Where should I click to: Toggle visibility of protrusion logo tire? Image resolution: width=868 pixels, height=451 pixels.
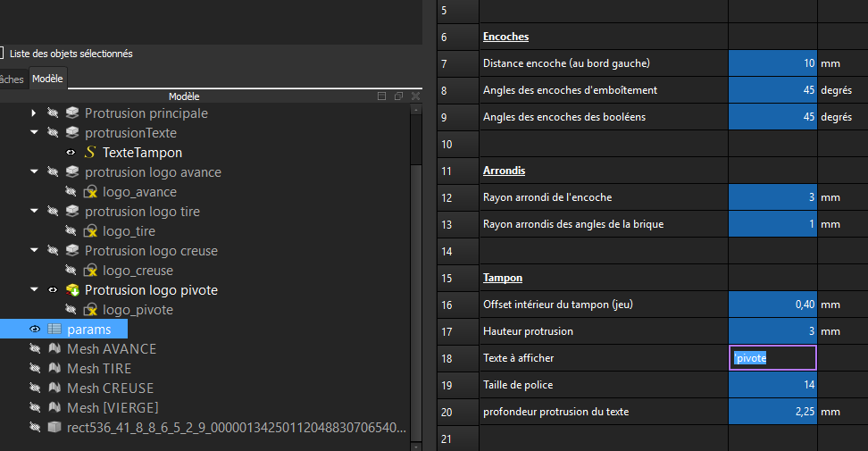coord(53,212)
